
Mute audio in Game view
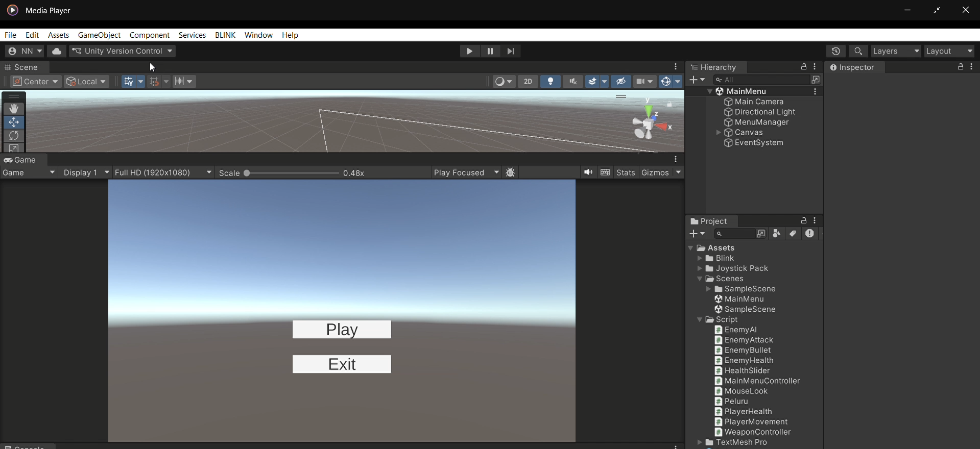point(588,172)
